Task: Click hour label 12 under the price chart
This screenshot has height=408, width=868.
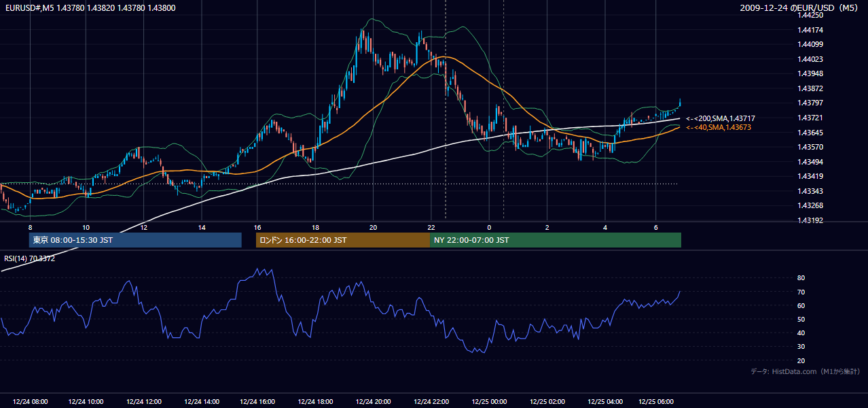Action: pyautogui.click(x=144, y=227)
